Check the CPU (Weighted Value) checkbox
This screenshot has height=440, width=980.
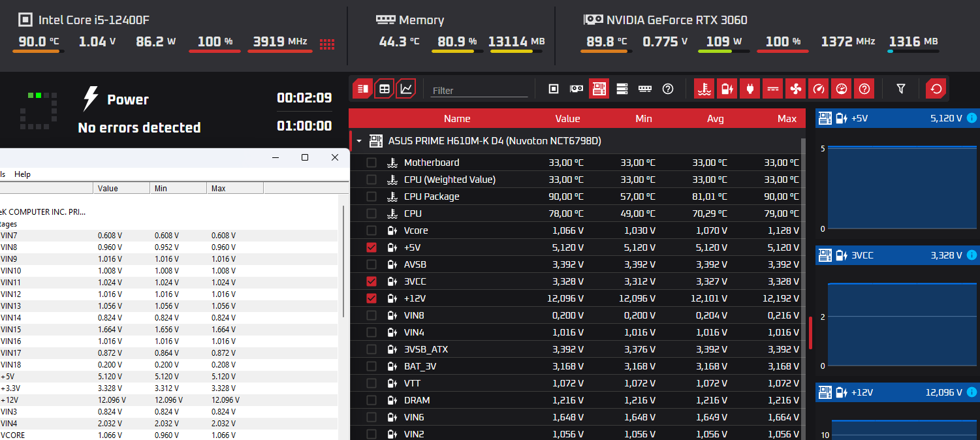click(x=371, y=180)
